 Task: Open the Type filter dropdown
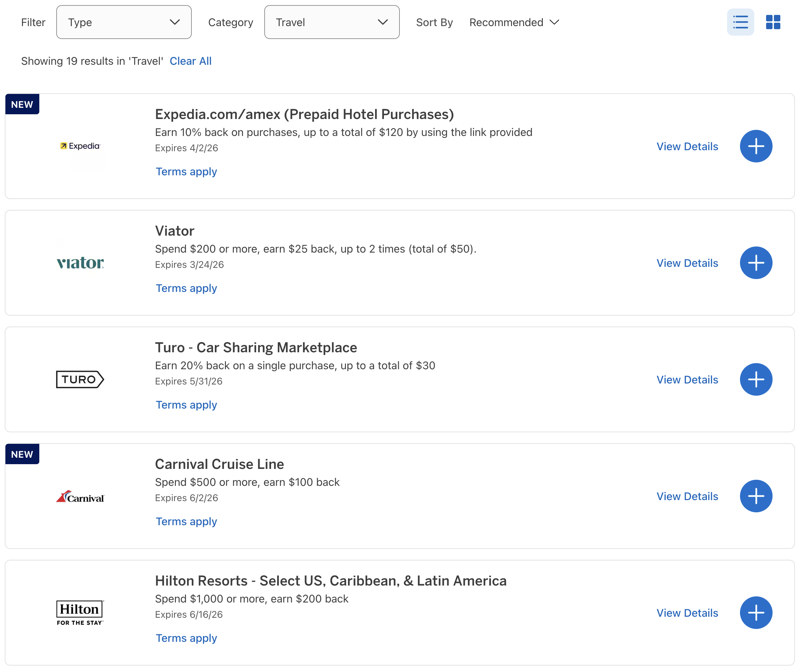click(x=124, y=22)
